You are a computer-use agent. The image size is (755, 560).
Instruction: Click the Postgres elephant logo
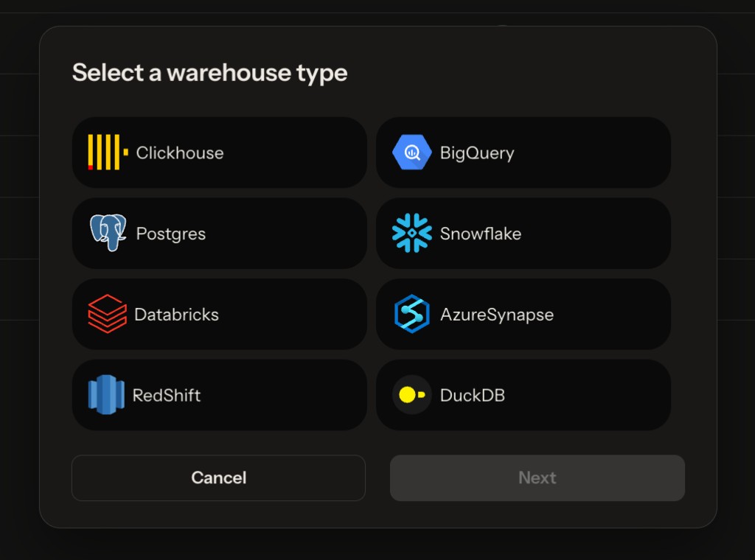pyautogui.click(x=108, y=233)
